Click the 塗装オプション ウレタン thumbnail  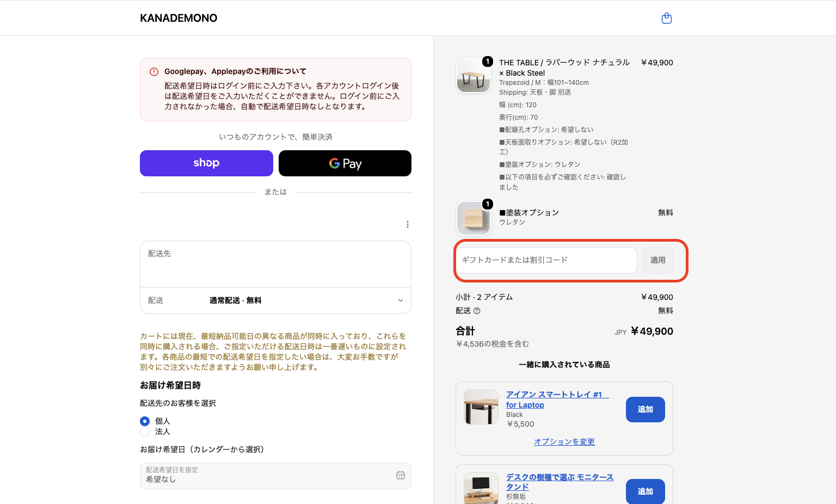pos(473,218)
